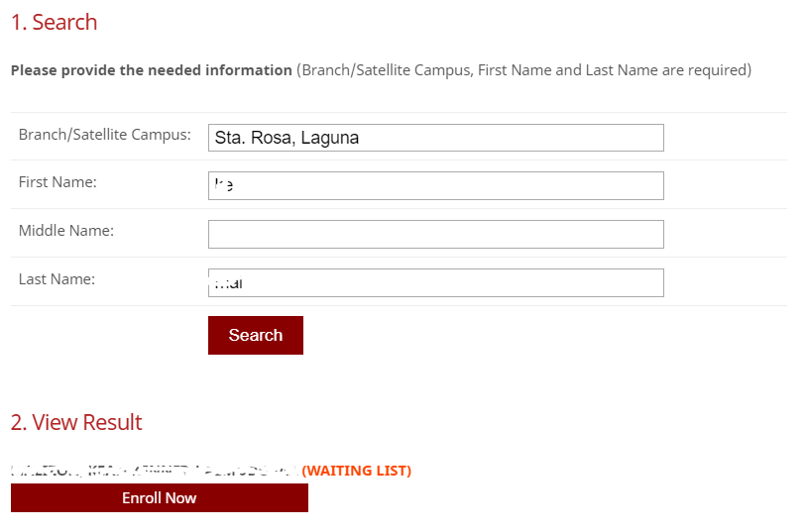Image resolution: width=807 pixels, height=532 pixels.
Task: Select the Last Name input box
Action: (435, 282)
